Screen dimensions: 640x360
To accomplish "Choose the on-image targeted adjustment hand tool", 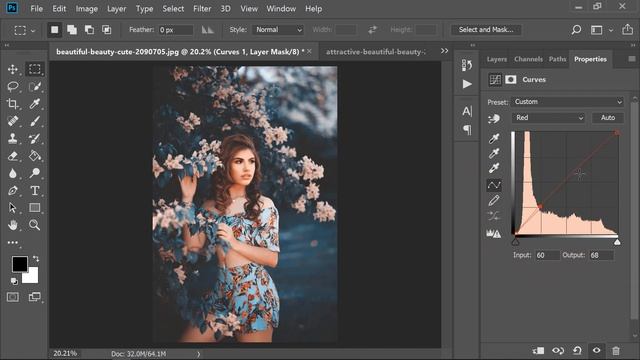I will point(494,118).
